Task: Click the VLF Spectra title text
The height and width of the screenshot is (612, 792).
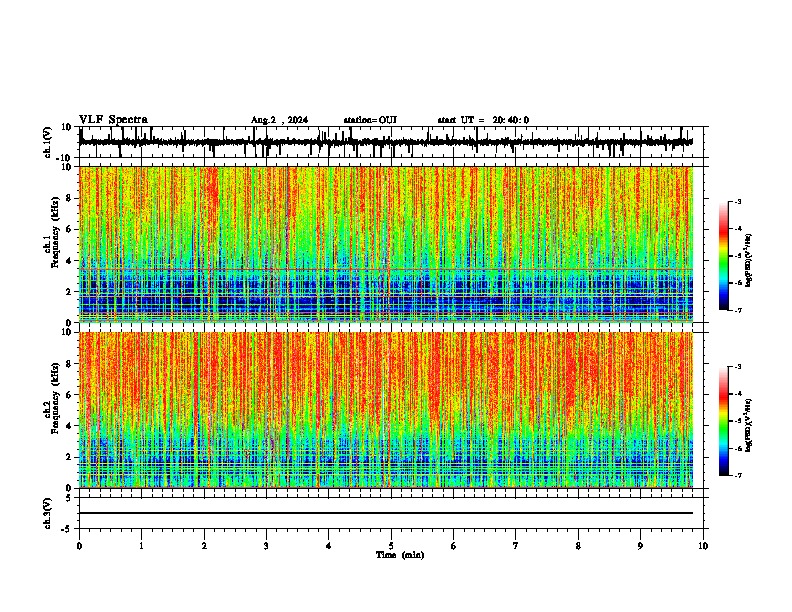Action: (113, 120)
